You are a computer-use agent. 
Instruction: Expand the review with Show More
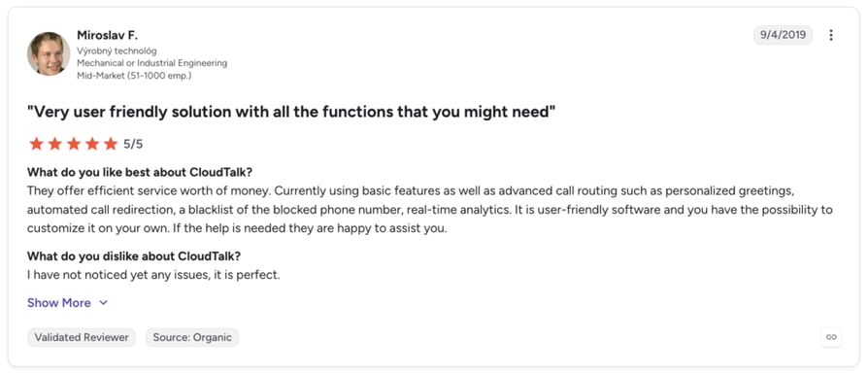tap(58, 303)
